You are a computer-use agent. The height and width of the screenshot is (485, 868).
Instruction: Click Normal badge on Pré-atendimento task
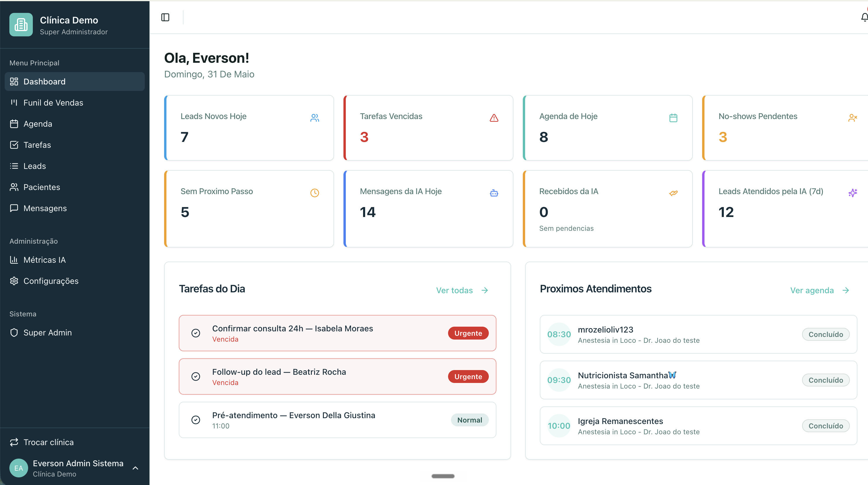click(x=470, y=420)
